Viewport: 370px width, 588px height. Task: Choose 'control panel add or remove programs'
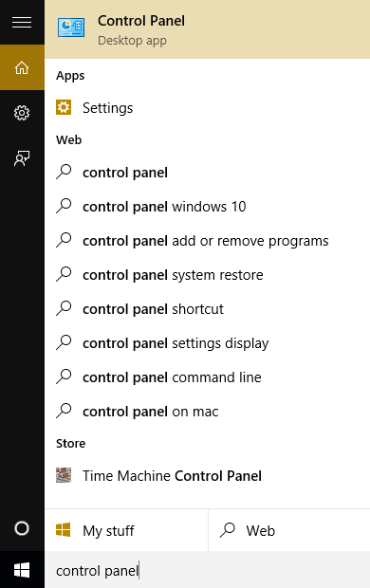[207, 241]
